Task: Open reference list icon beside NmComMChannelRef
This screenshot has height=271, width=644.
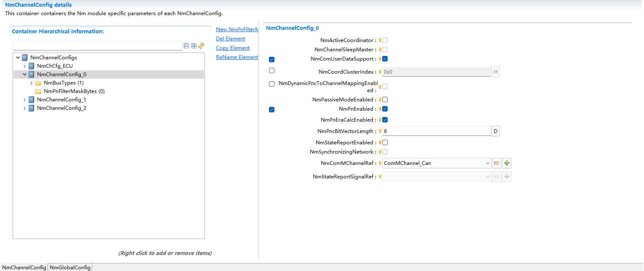Action: tap(497, 163)
